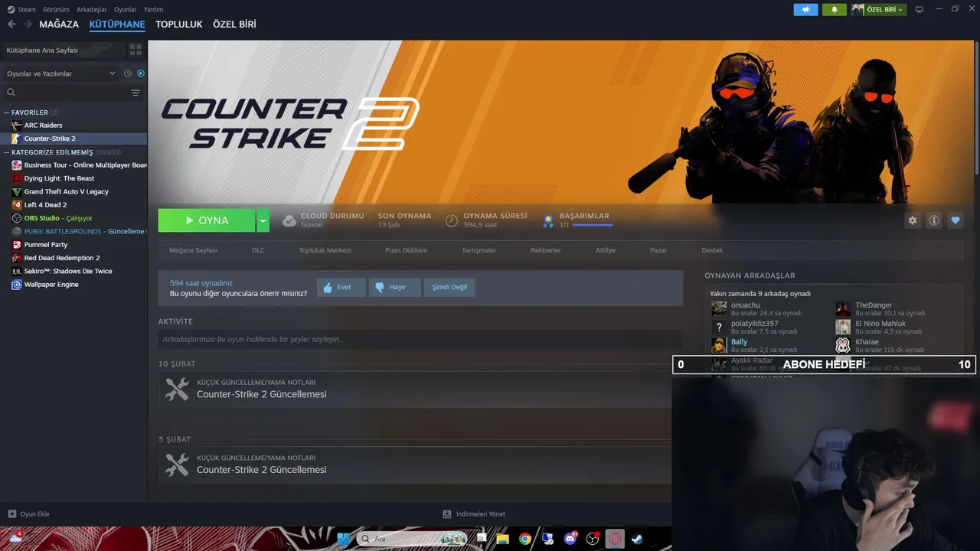Click the achievements progress bar
Viewport: 980px width, 551px height.
[592, 225]
